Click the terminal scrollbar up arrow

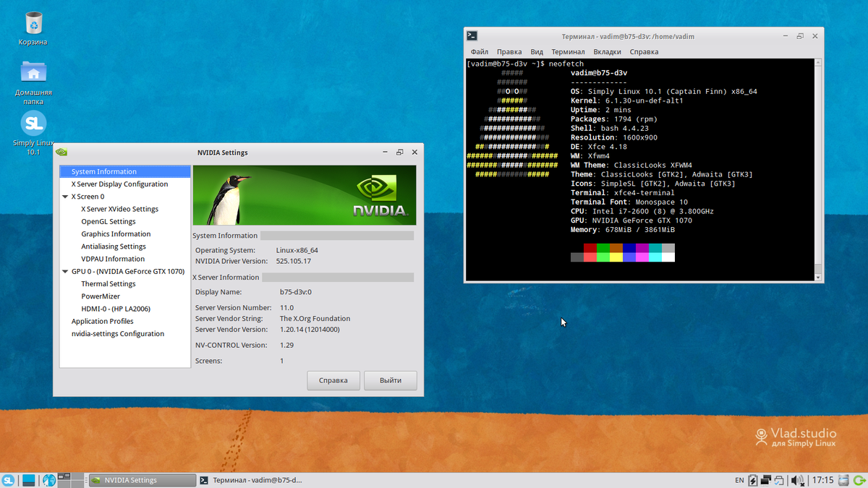[818, 64]
